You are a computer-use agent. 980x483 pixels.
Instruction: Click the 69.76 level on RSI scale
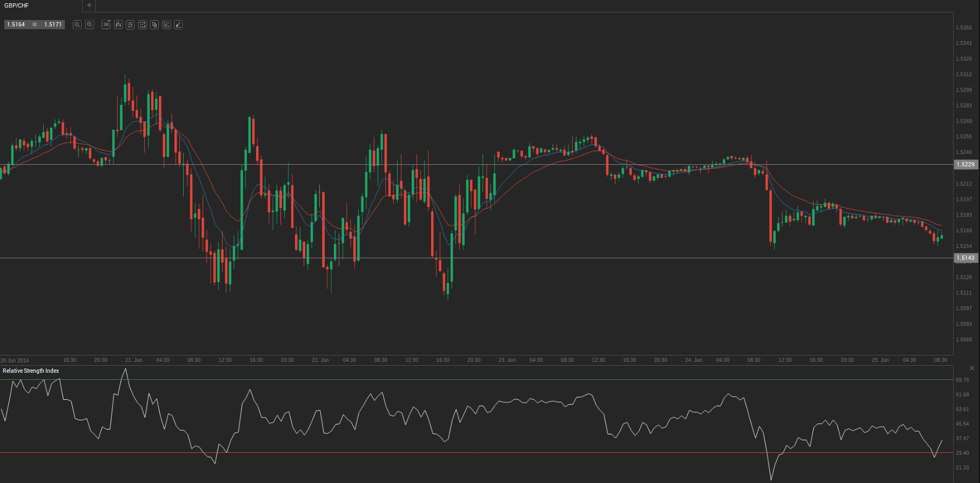(x=962, y=380)
